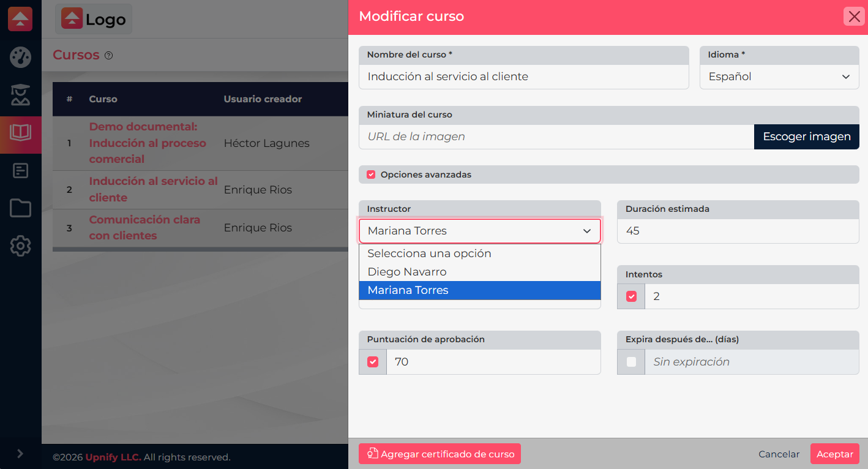Image resolution: width=868 pixels, height=469 pixels.
Task: Open 'Inducción al servicio al cliente' course link
Action: 154,189
